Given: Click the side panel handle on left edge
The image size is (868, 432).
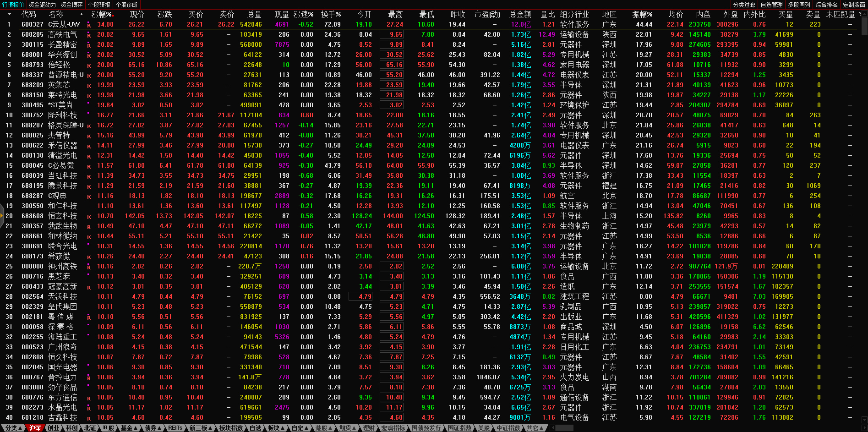Looking at the screenshot, I should (2, 215).
